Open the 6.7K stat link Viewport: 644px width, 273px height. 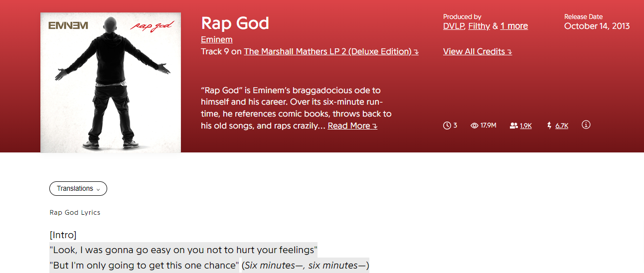tap(562, 126)
